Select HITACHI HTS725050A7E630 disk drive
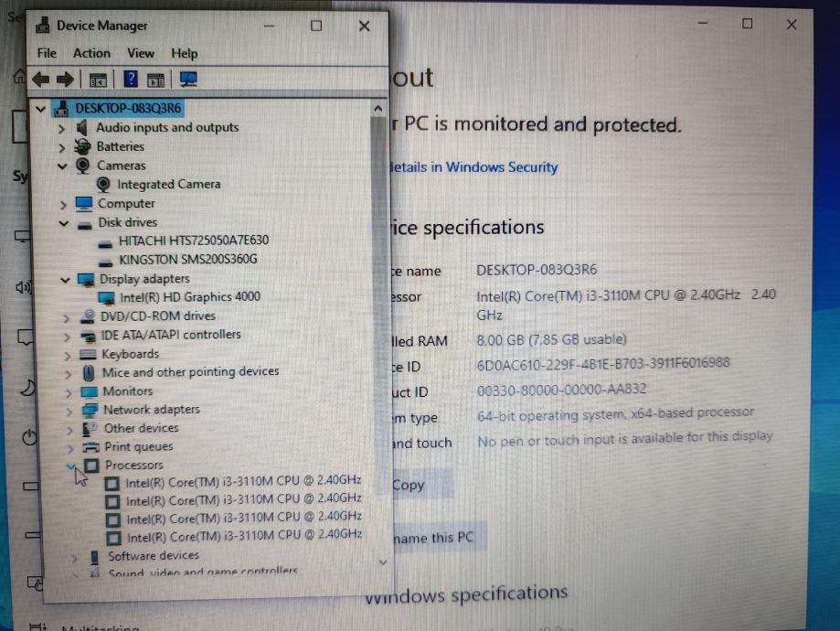840x631 pixels. [194, 241]
